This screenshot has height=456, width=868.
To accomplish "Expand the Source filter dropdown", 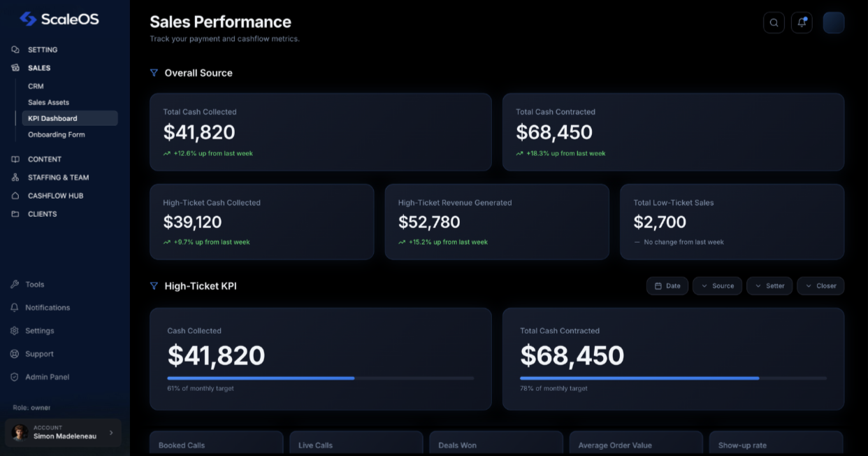I will (x=717, y=286).
